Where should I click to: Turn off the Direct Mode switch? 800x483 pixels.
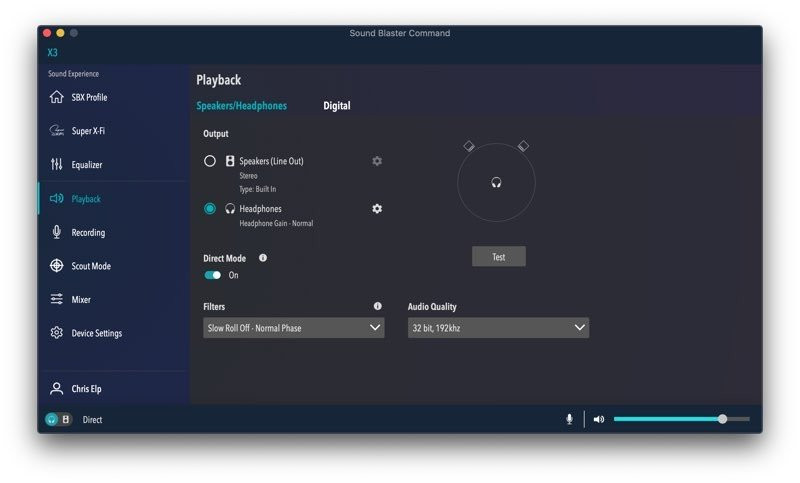point(213,275)
